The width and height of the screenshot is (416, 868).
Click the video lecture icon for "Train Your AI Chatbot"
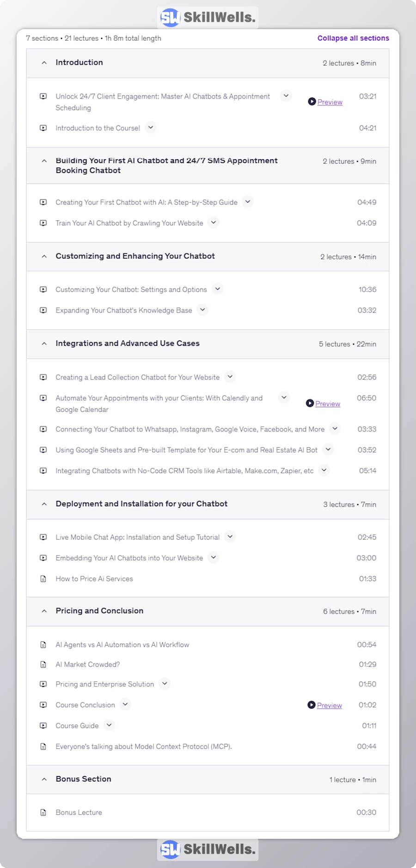pos(43,222)
